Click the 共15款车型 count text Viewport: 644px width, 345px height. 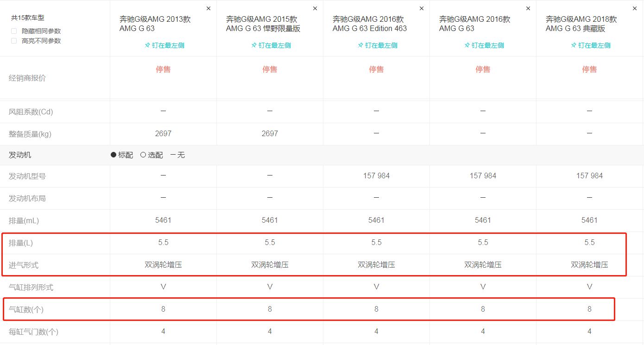pyautogui.click(x=28, y=18)
